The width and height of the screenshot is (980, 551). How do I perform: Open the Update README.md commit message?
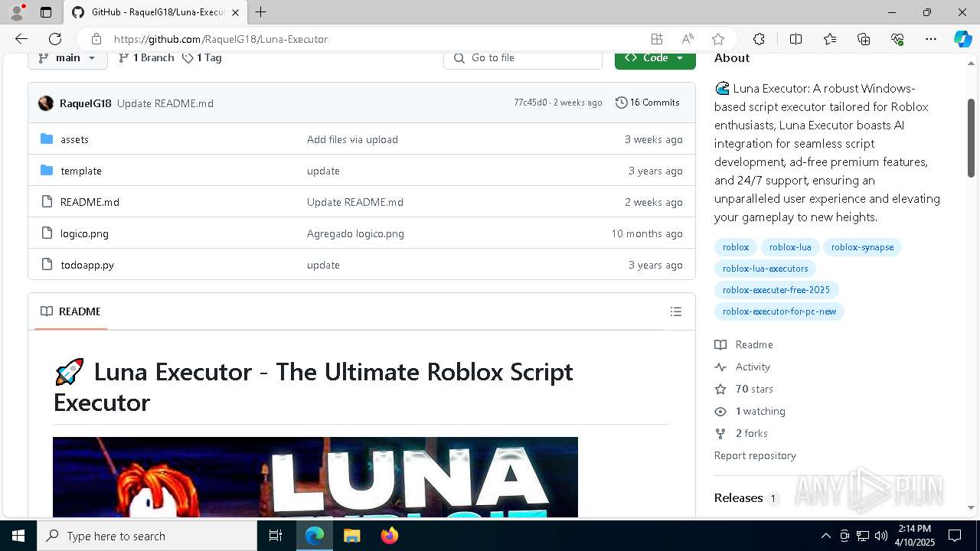click(165, 103)
